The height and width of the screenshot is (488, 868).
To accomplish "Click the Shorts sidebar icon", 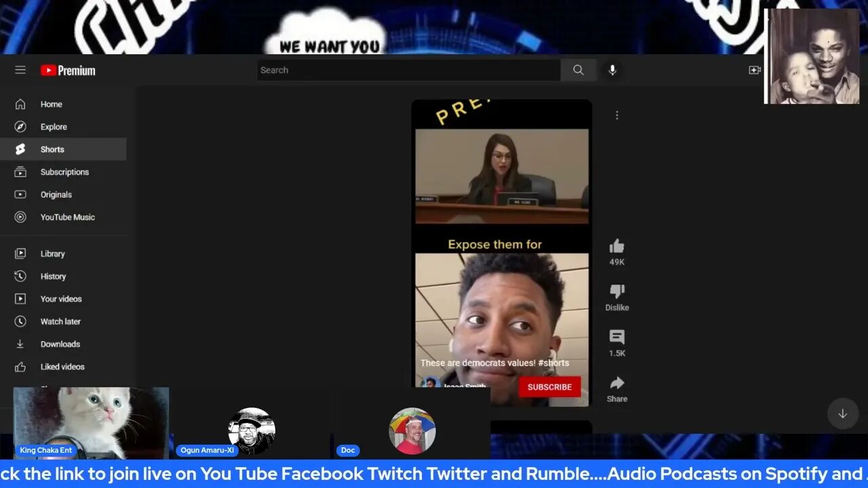I will [20, 149].
